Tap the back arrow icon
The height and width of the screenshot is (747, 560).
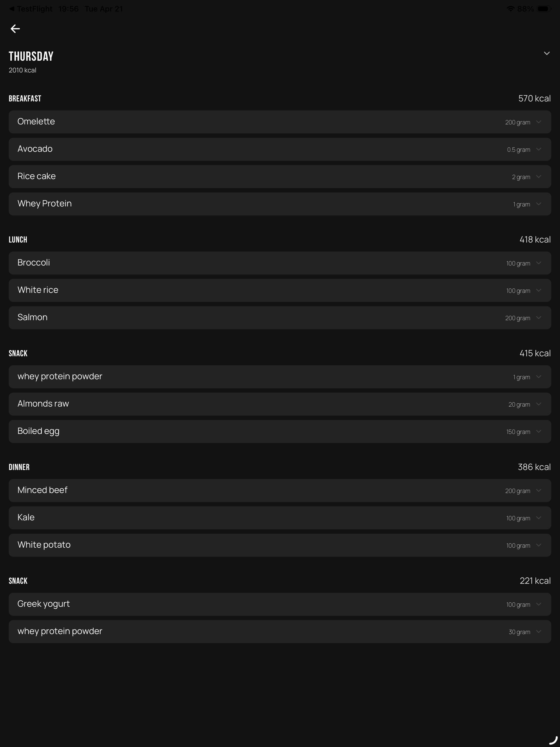[15, 29]
